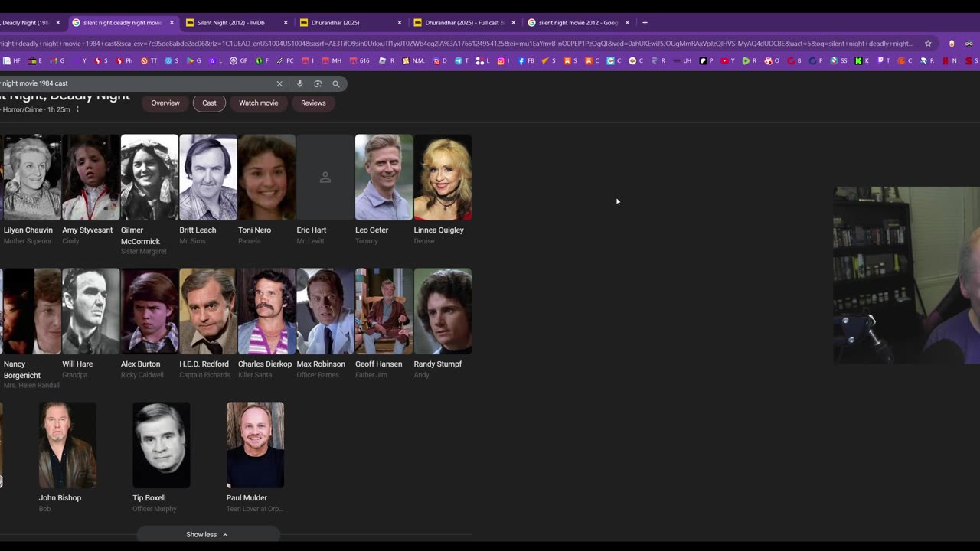The height and width of the screenshot is (551, 980).
Task: Click the browser extension icon next to star
Action: (952, 44)
